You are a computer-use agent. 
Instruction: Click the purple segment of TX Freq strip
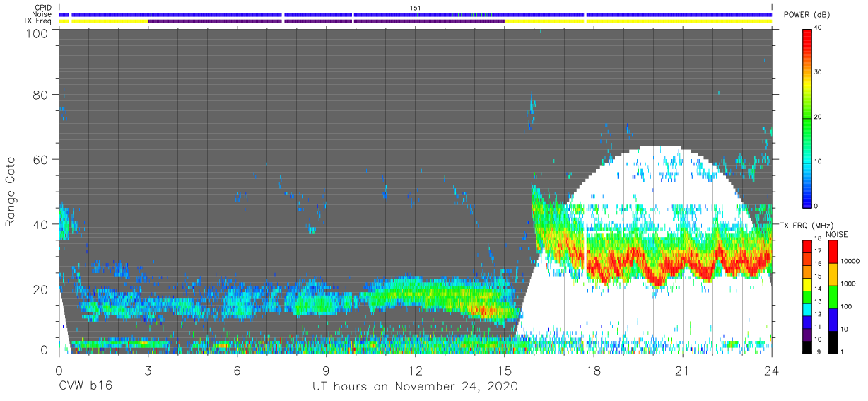point(325,21)
